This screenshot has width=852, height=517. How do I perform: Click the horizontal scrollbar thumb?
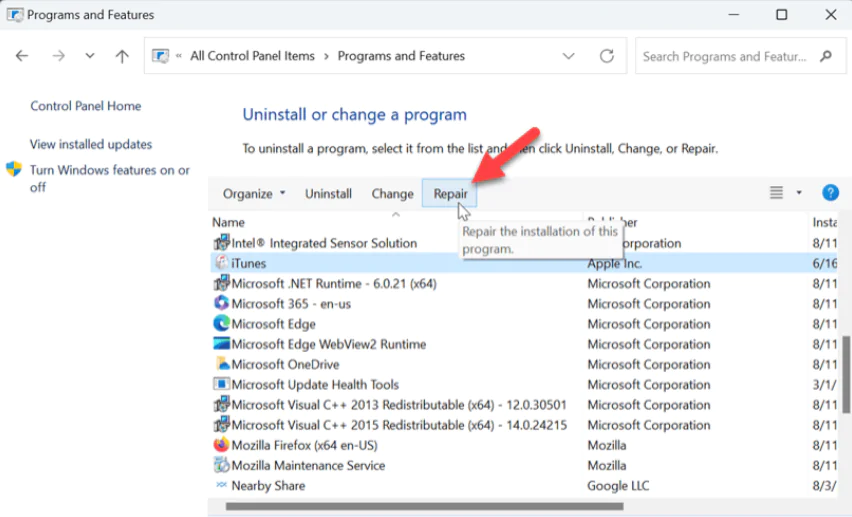pos(424,506)
